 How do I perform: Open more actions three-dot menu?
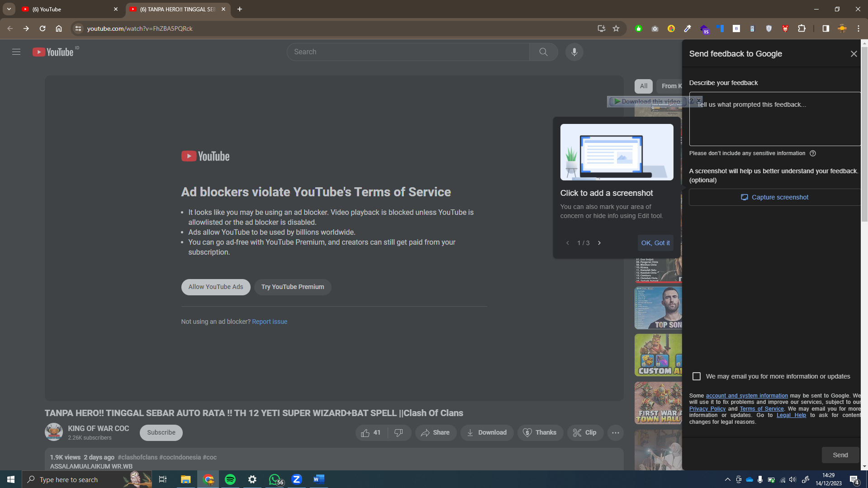[615, 433]
